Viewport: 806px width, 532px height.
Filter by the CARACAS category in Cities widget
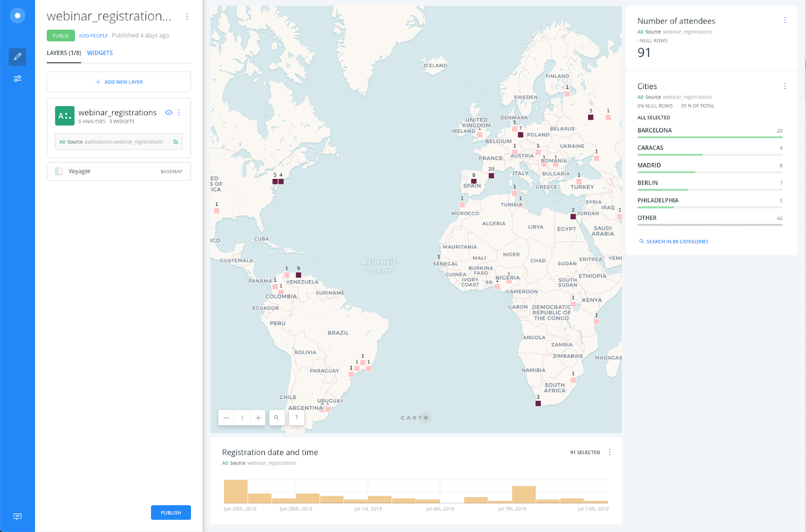650,147
